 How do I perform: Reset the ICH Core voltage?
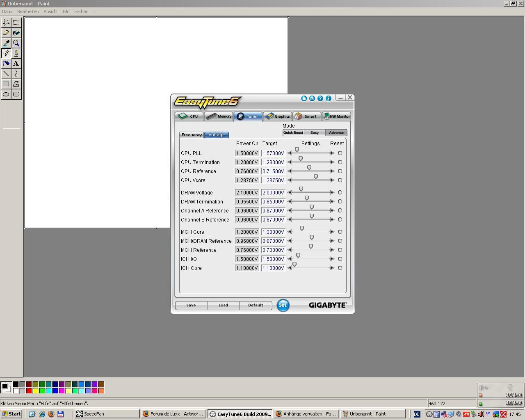point(340,268)
